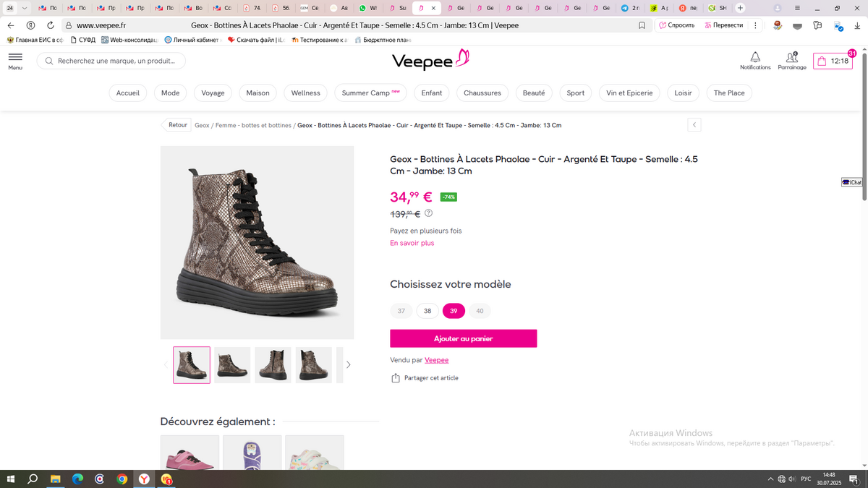The height and width of the screenshot is (488, 868).
Task: Close the active Veepee browser tab
Action: (x=433, y=8)
